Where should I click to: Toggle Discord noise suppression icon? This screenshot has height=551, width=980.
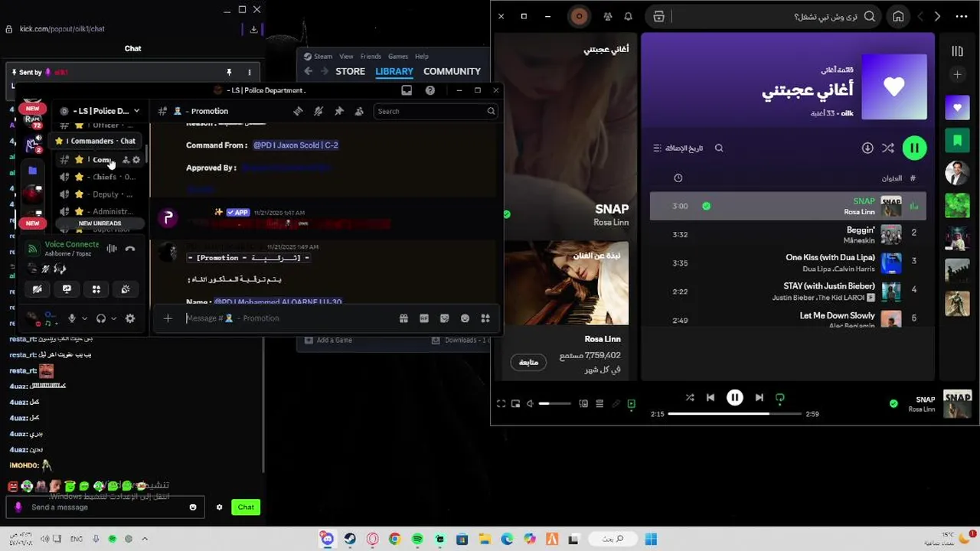click(x=112, y=248)
